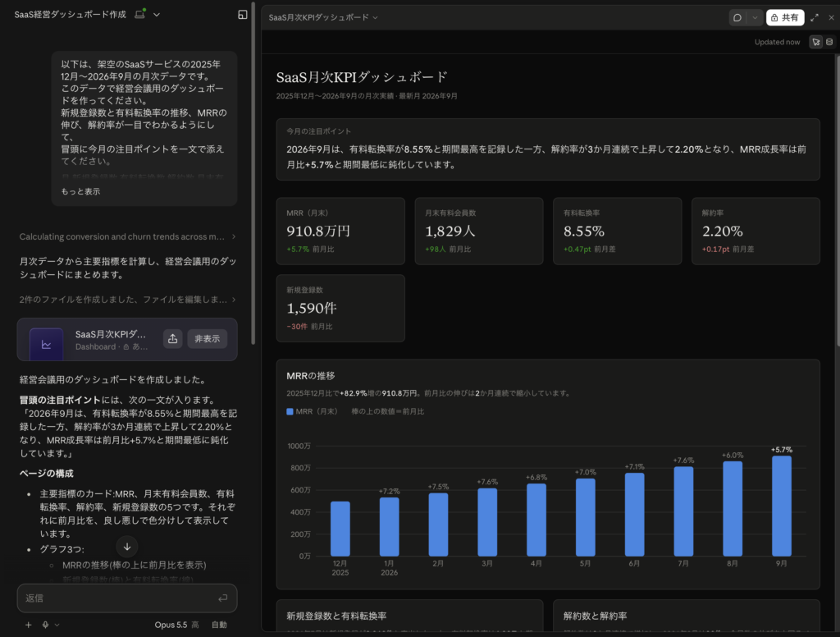Click the +0.17pt 前月差 churn delta
Image resolution: width=840 pixels, height=637 pixels.
coord(728,250)
